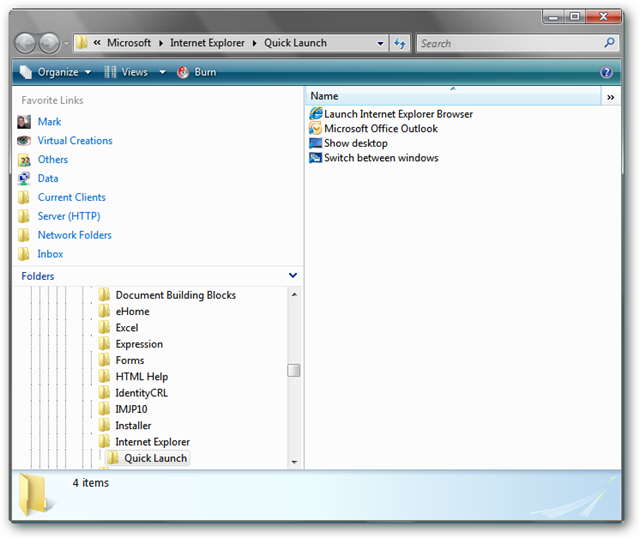The width and height of the screenshot is (640, 539).
Task: Click the Burn toolbar button
Action: coord(196,72)
